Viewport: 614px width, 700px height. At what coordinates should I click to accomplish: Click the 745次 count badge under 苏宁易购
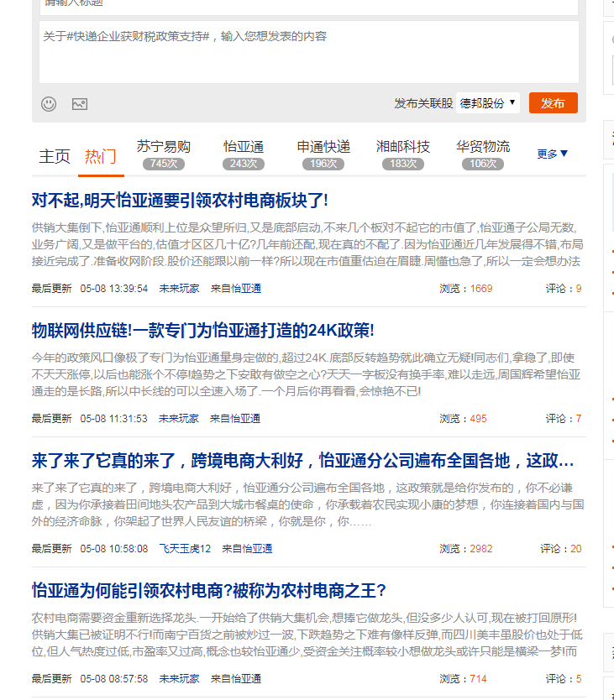pos(164,164)
